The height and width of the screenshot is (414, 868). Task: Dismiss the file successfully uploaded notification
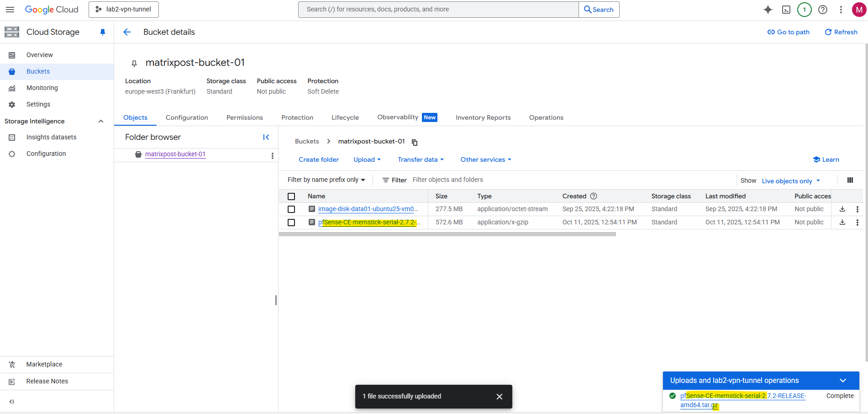[499, 397]
